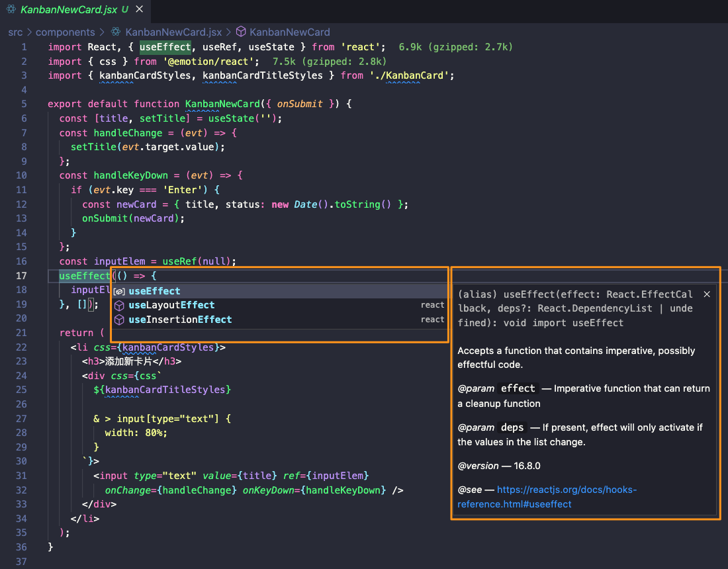The height and width of the screenshot is (569, 728).
Task: Click handleChange declaration on line 7
Action: (128, 133)
